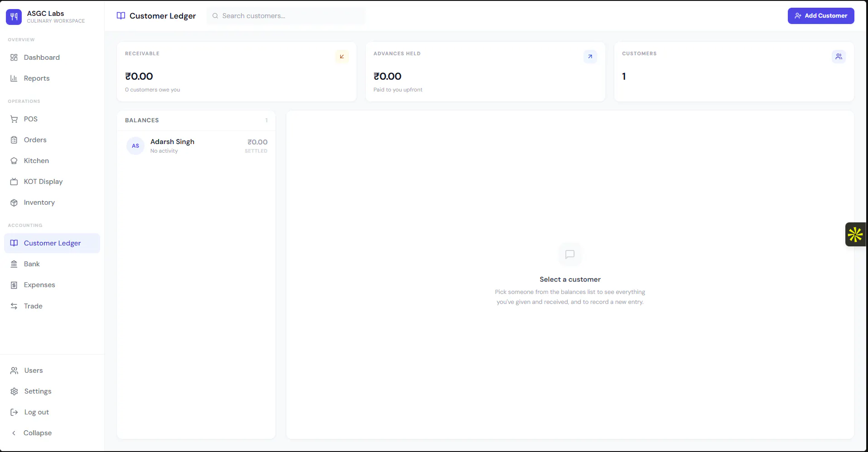Select Adarsh Singh in balances list

point(196,146)
